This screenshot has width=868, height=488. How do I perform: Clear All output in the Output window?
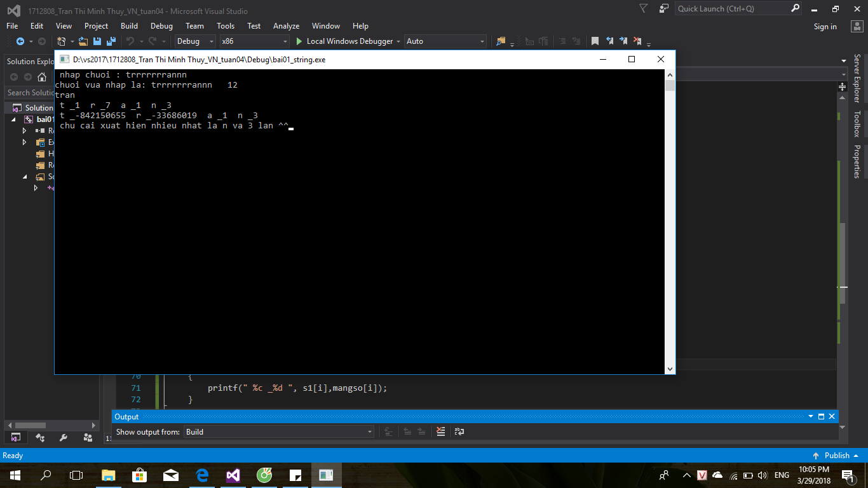(441, 431)
